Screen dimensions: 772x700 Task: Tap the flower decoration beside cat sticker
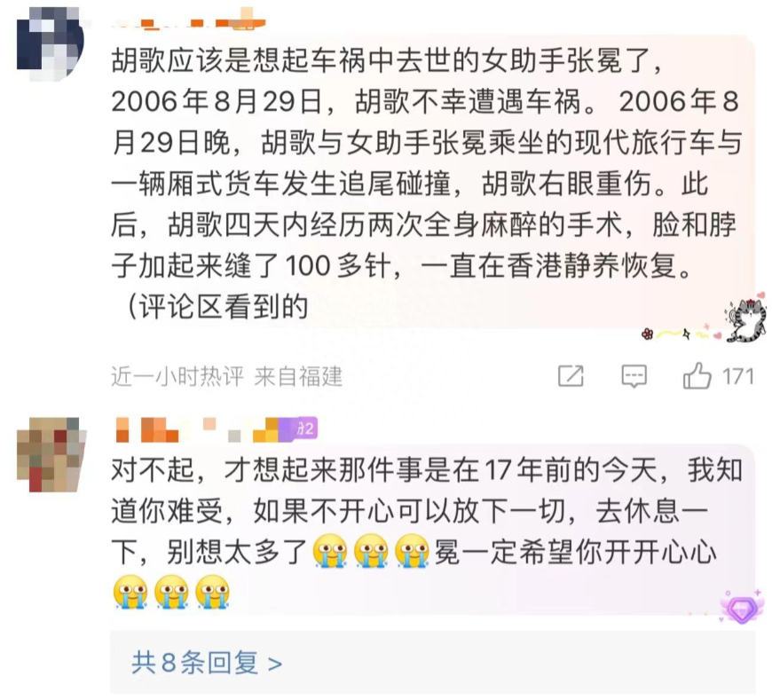[x=648, y=334]
